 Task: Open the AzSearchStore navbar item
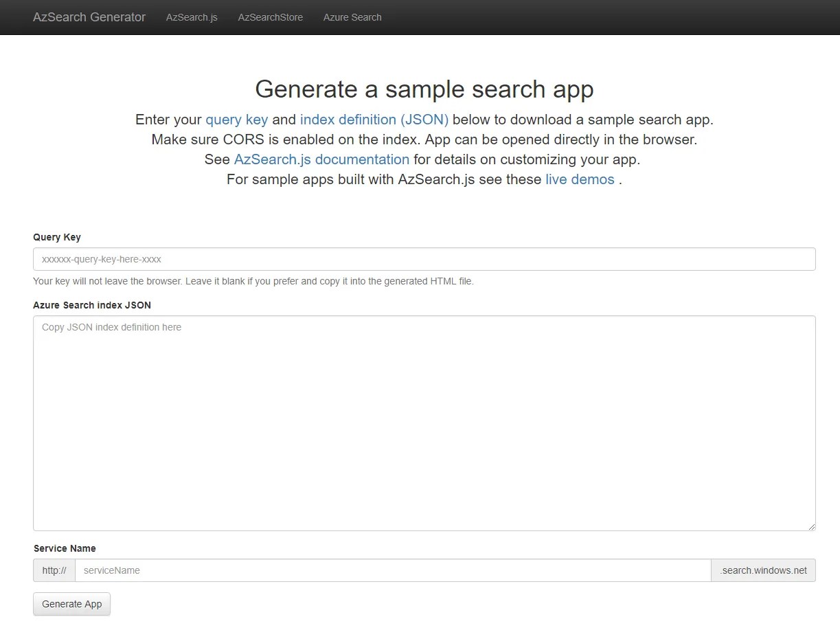tap(271, 17)
